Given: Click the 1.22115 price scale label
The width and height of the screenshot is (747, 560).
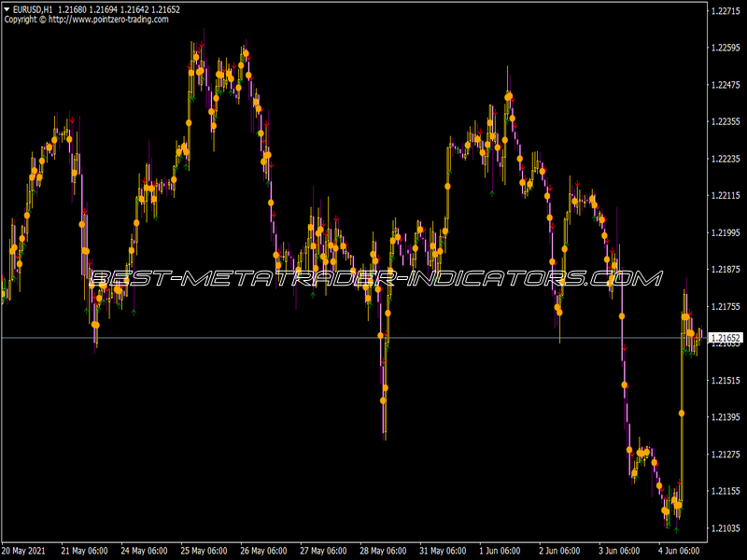Looking at the screenshot, I should (726, 196).
